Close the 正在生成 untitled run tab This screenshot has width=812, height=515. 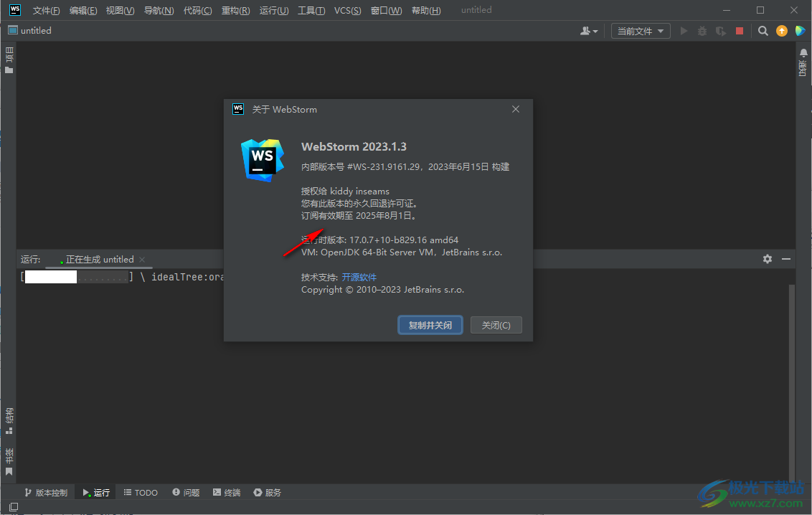coord(142,260)
